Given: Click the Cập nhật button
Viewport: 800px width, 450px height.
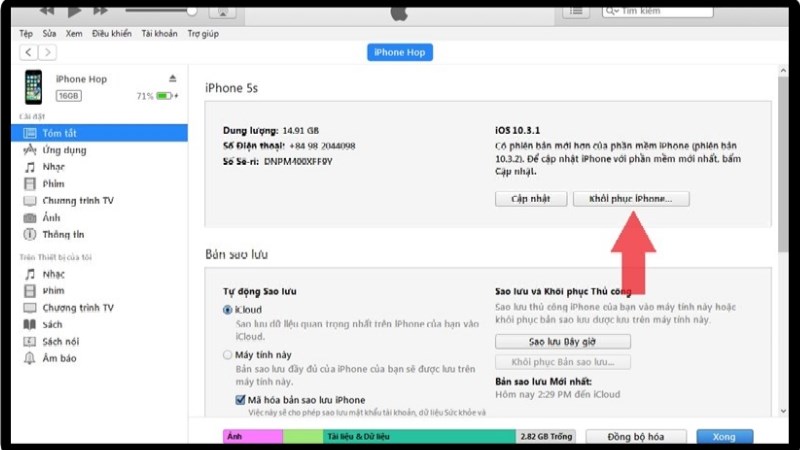Looking at the screenshot, I should pos(531,199).
